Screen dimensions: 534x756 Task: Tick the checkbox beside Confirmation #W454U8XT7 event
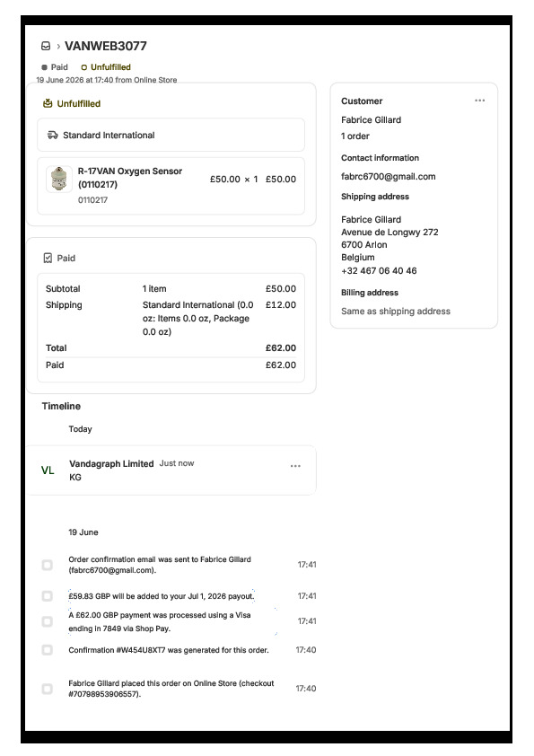pyautogui.click(x=48, y=650)
